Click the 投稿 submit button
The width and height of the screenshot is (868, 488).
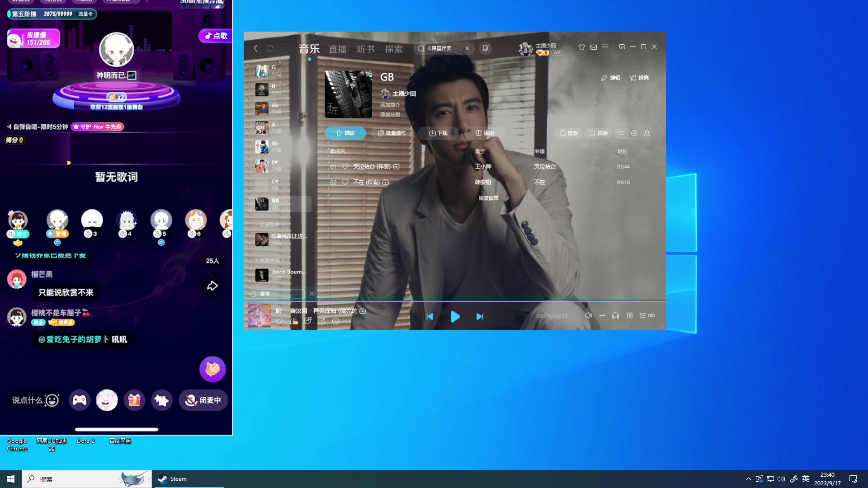click(639, 78)
